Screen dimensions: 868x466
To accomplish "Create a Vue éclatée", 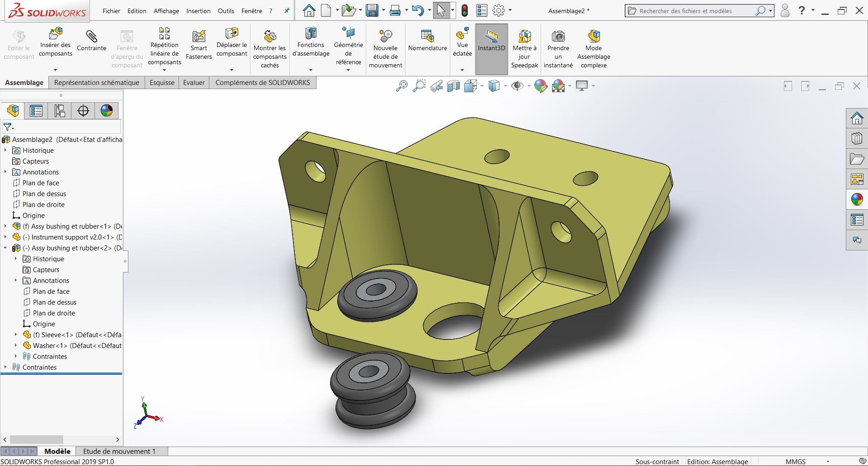I will [x=462, y=42].
